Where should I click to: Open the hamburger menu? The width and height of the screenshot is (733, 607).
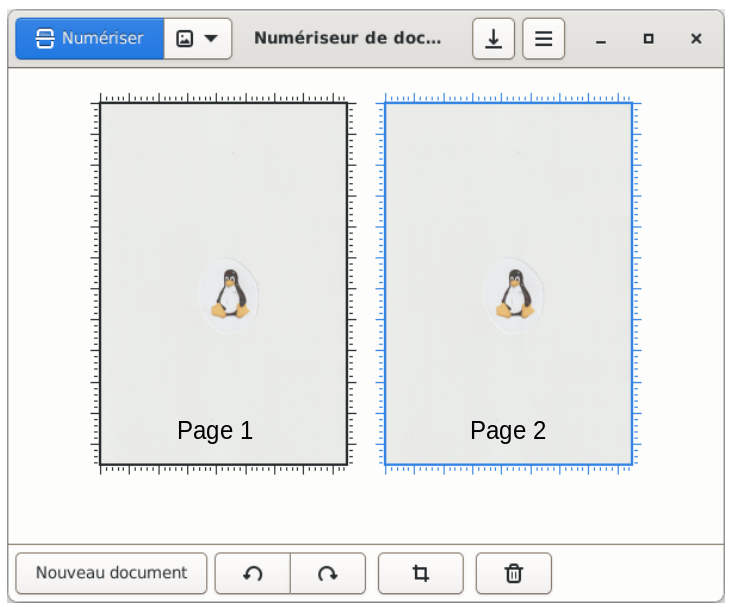tap(543, 39)
